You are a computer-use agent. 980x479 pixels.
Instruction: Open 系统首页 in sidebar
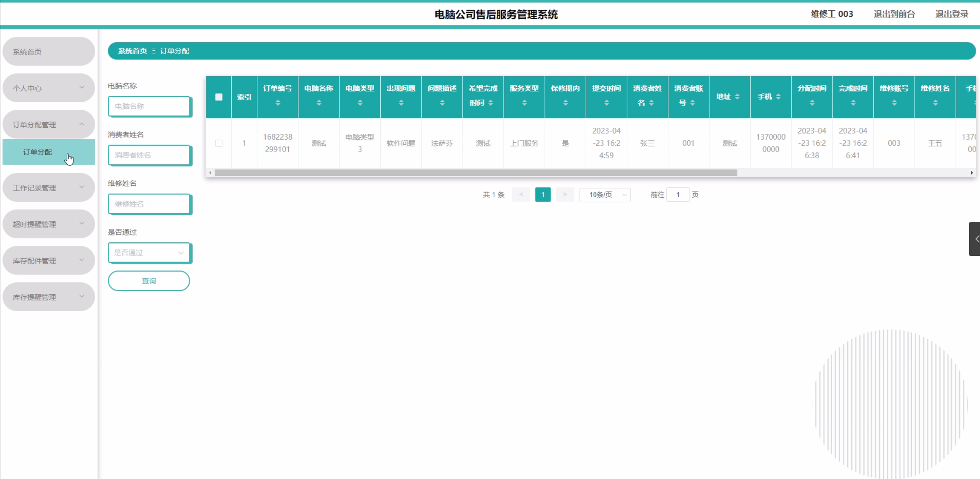[x=48, y=52]
